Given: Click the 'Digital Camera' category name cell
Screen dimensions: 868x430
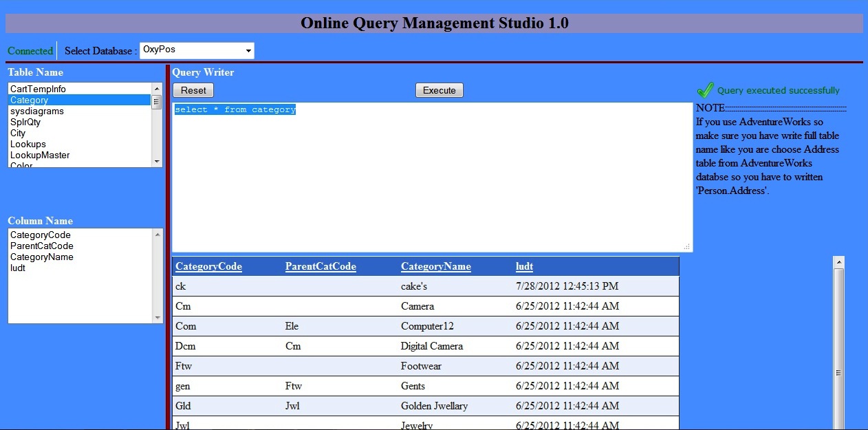Looking at the screenshot, I should tap(455, 346).
